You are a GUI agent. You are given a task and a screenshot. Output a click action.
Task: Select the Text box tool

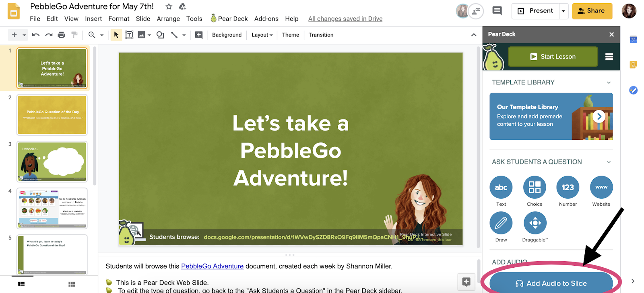(x=129, y=35)
